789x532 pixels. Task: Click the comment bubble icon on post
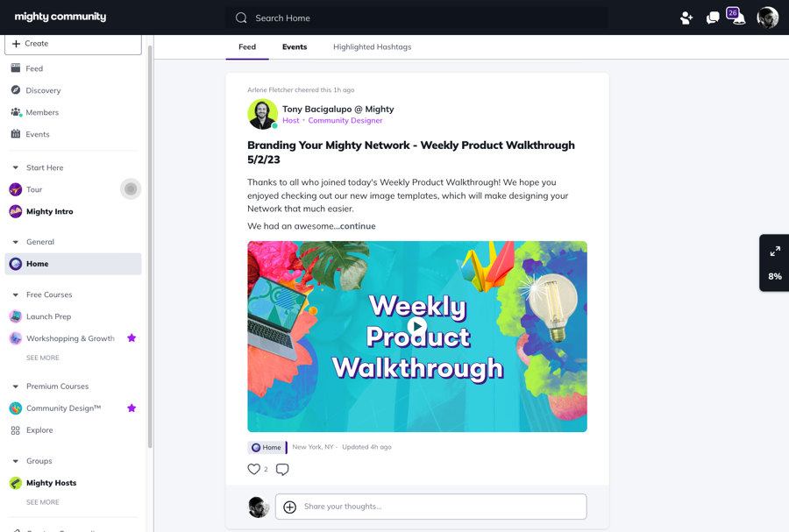282,469
